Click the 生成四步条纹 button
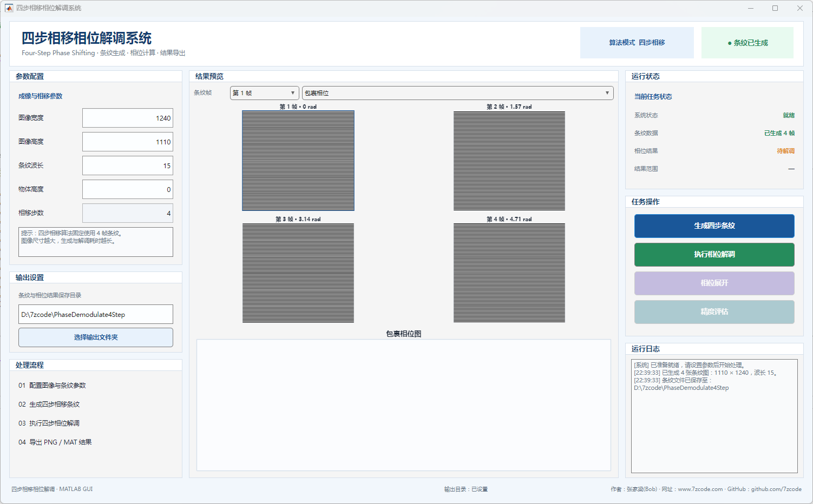Image resolution: width=813 pixels, height=504 pixels. pos(714,226)
